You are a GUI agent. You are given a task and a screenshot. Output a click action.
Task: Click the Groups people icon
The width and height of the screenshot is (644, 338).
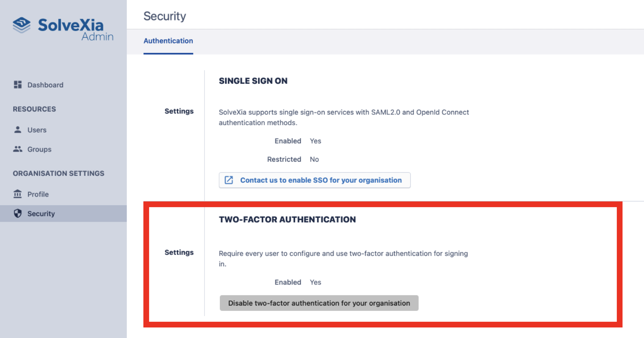point(18,149)
